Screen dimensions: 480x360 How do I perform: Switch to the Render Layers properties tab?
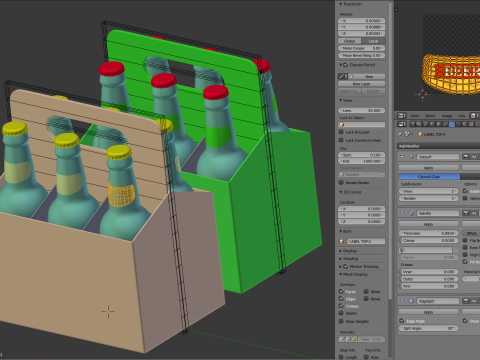pyautogui.click(x=419, y=124)
